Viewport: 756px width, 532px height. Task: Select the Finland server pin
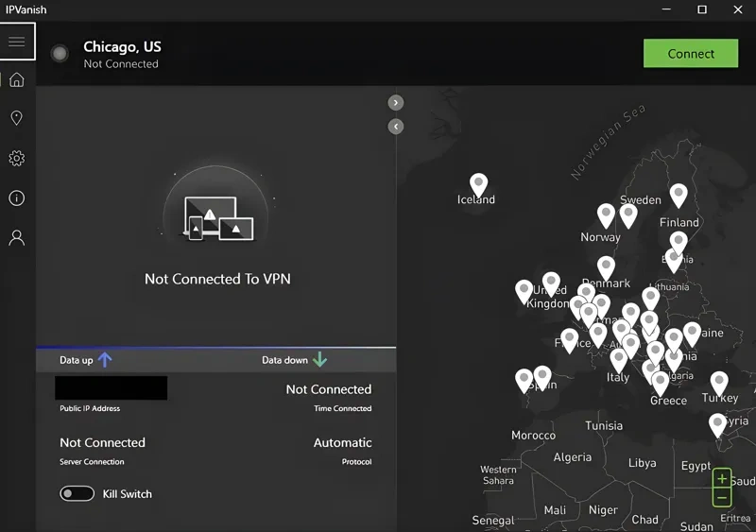[679, 196]
